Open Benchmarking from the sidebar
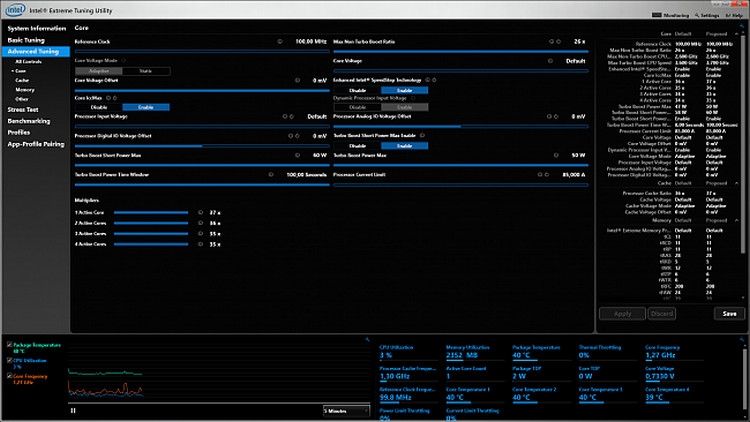 click(x=29, y=121)
